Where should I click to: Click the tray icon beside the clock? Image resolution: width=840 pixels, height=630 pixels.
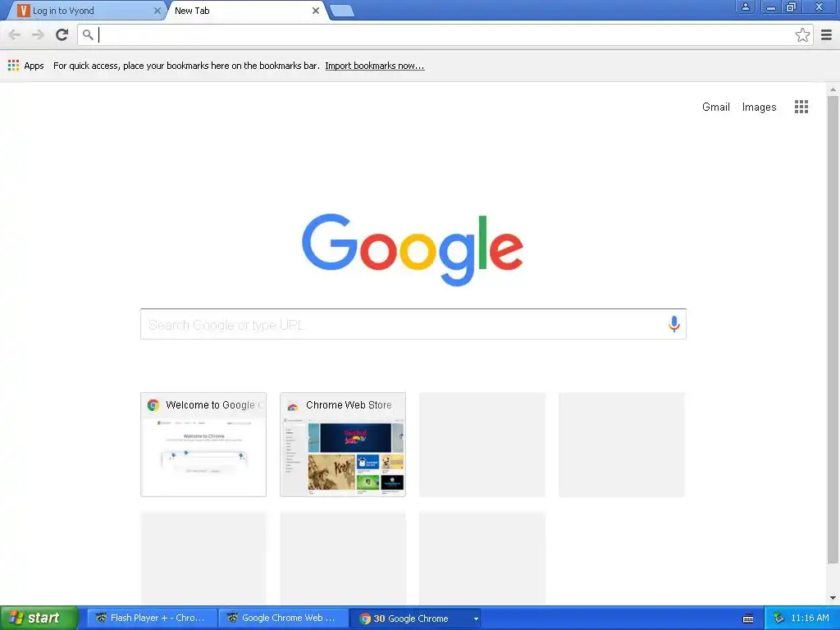pos(778,619)
